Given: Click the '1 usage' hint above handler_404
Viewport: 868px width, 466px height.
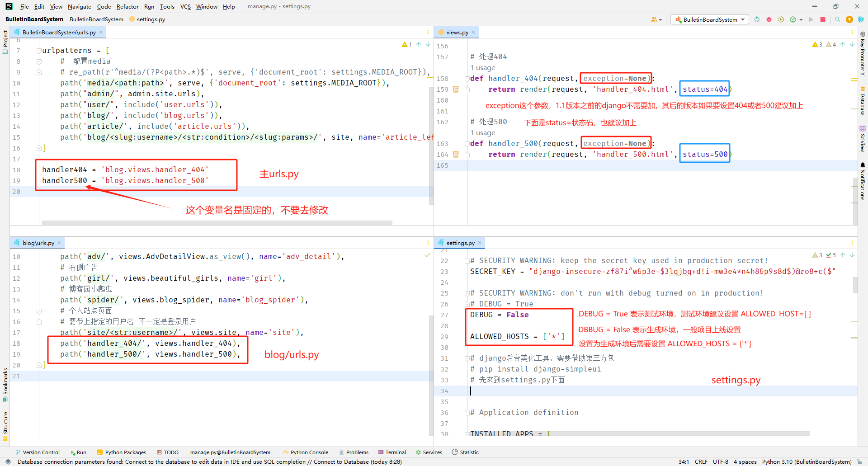Looking at the screenshot, I should (x=483, y=68).
